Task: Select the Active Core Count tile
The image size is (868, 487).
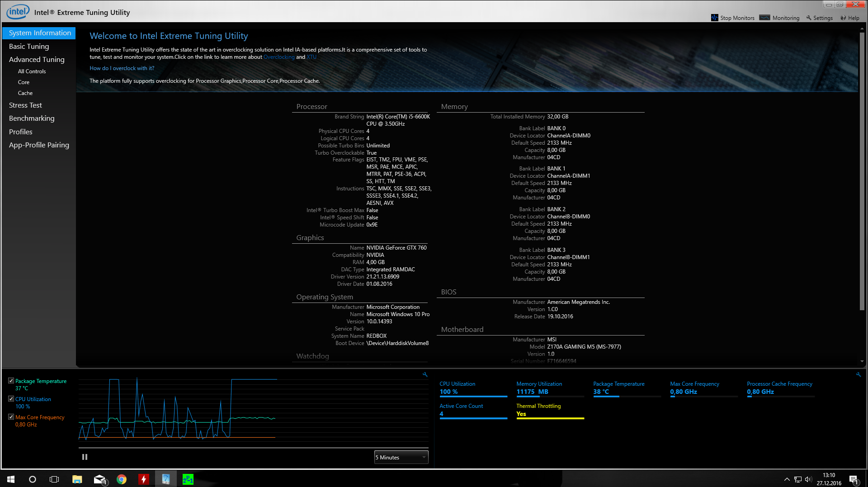Action: click(x=473, y=411)
